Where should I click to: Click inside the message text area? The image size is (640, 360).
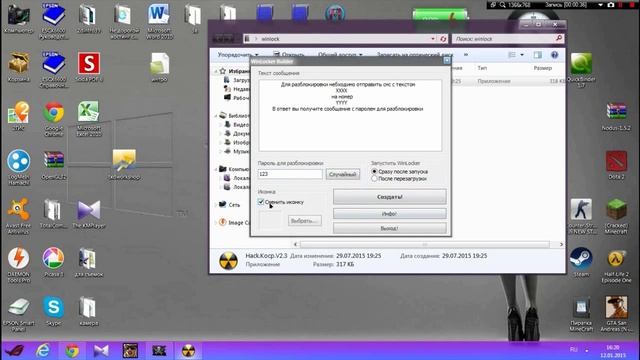tap(350, 115)
